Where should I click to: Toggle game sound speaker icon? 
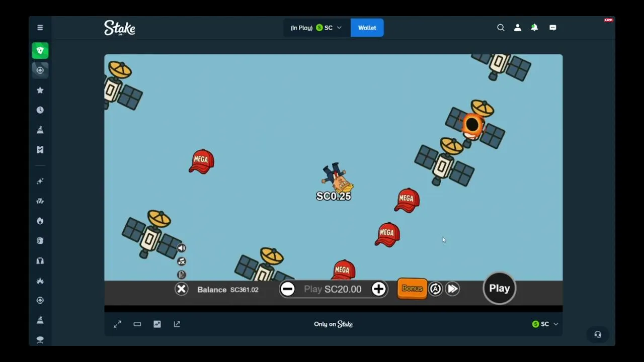point(182,248)
